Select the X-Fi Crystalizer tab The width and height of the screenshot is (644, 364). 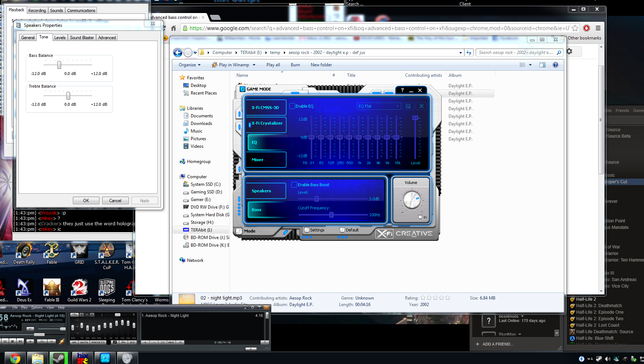pyautogui.click(x=267, y=124)
